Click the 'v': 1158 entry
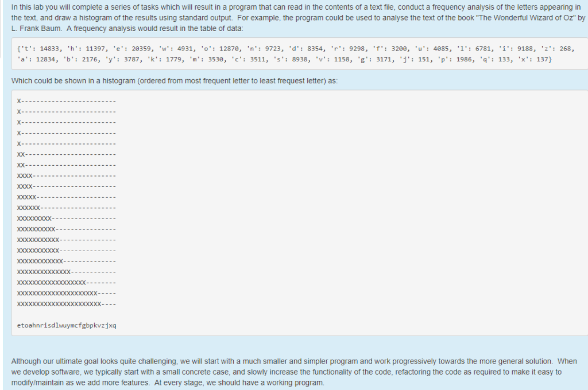 [332, 59]
